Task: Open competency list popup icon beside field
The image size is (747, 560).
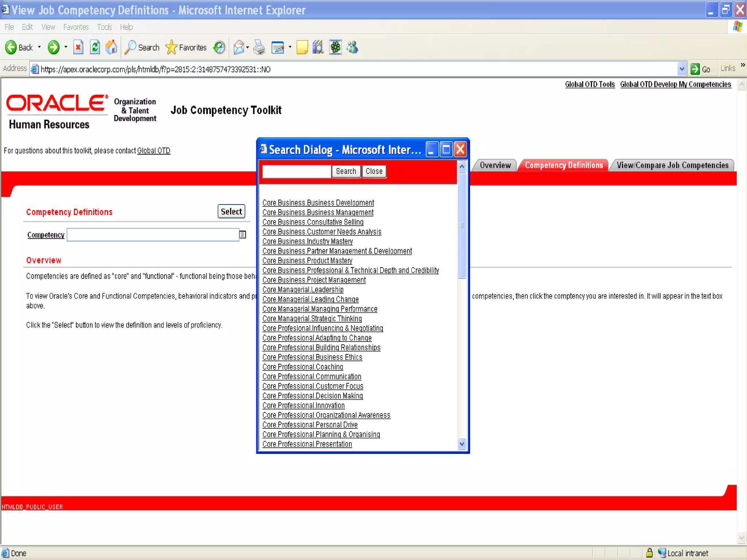Action: coord(243,235)
